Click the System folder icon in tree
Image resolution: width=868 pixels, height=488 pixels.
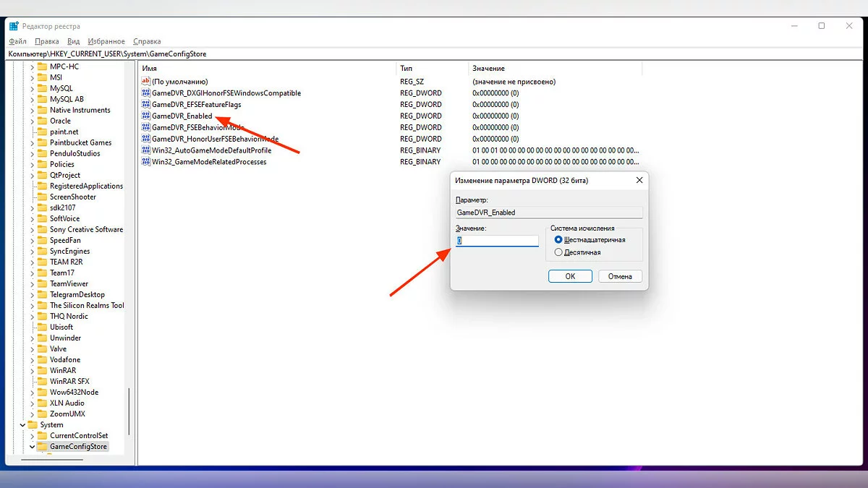(32, 424)
